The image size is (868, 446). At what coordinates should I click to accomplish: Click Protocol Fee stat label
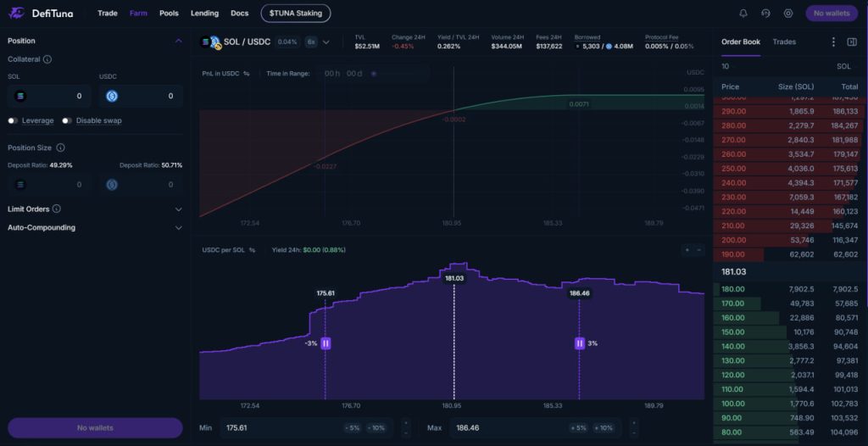pos(661,37)
